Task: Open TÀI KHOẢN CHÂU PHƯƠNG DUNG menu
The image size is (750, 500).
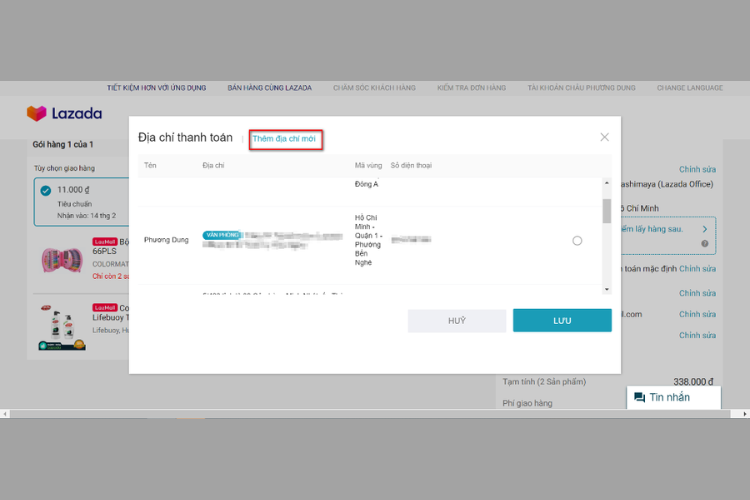Action: click(582, 88)
